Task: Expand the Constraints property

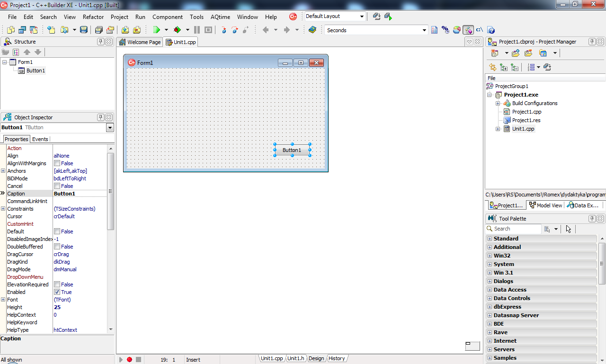Action: tap(3, 209)
